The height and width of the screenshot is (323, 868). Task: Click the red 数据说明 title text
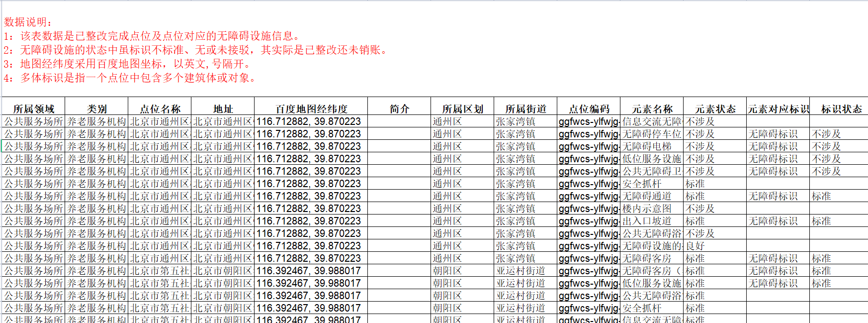[28, 22]
